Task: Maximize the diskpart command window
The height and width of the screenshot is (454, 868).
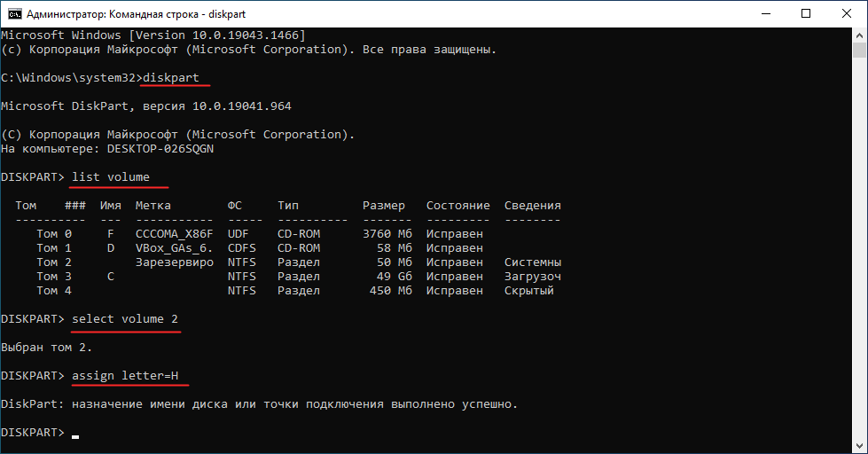Action: coord(806,14)
